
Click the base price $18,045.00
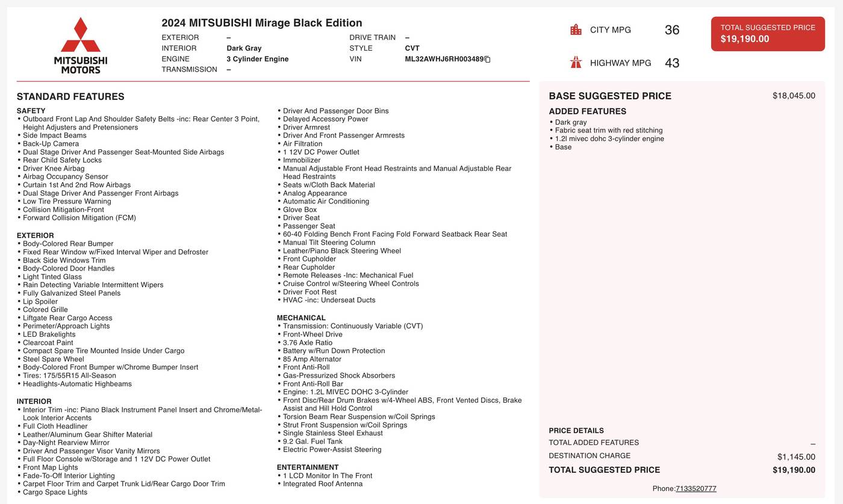(794, 96)
